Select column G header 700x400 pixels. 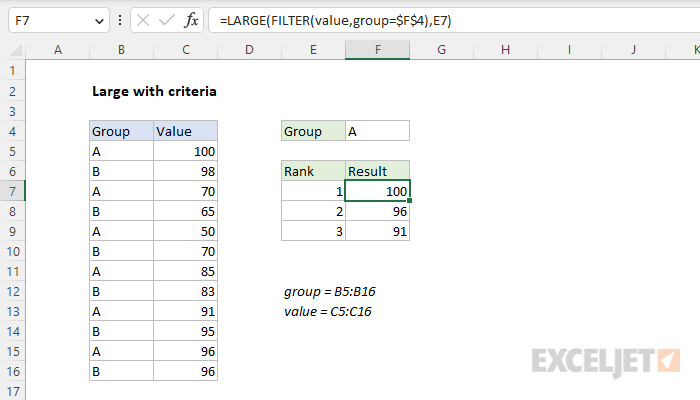point(442,50)
